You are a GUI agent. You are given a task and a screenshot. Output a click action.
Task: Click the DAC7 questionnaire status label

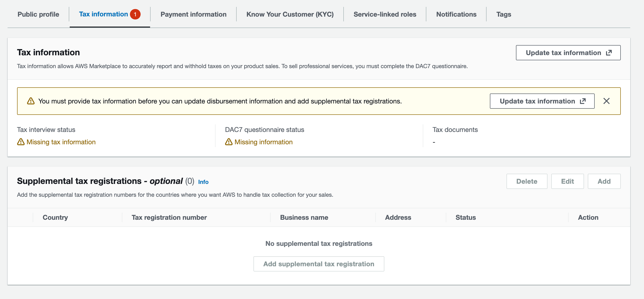[265, 130]
